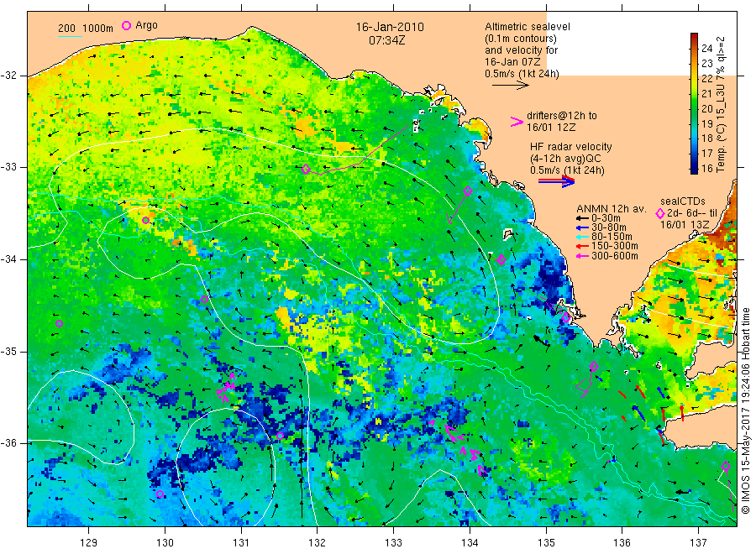Click the '22' color bar label
The width and height of the screenshot is (756, 554).
(706, 78)
